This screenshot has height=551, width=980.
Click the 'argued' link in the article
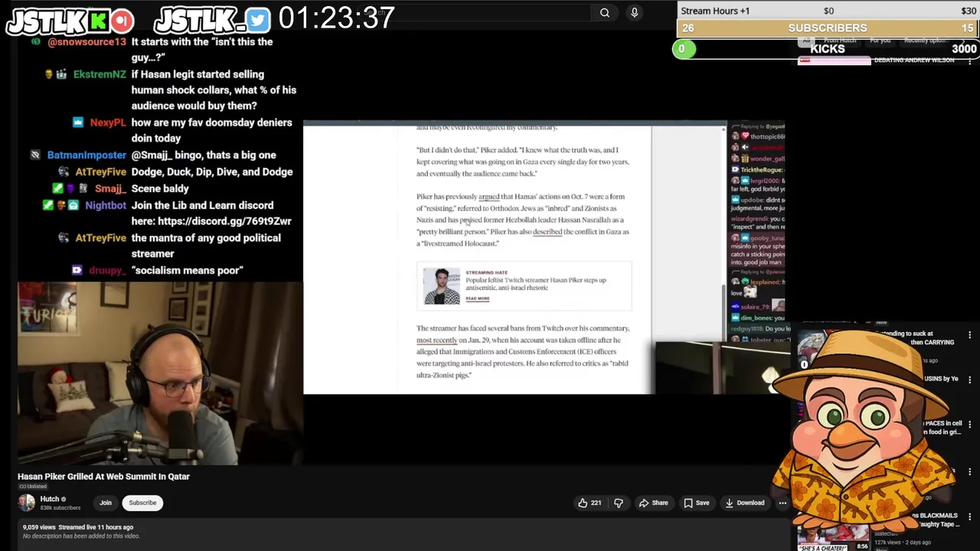(488, 197)
